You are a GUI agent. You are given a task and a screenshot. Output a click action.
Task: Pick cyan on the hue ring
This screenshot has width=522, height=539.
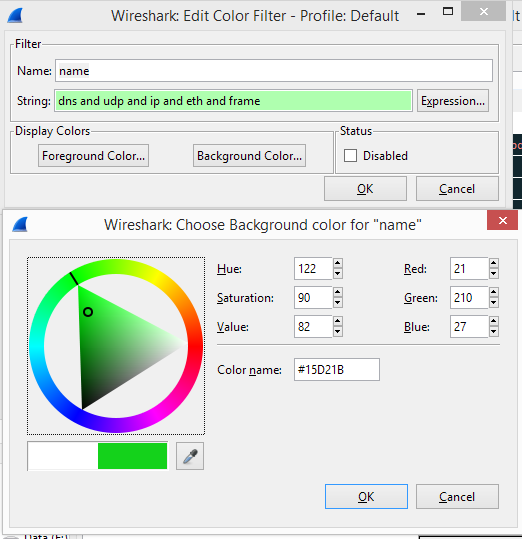[37, 346]
